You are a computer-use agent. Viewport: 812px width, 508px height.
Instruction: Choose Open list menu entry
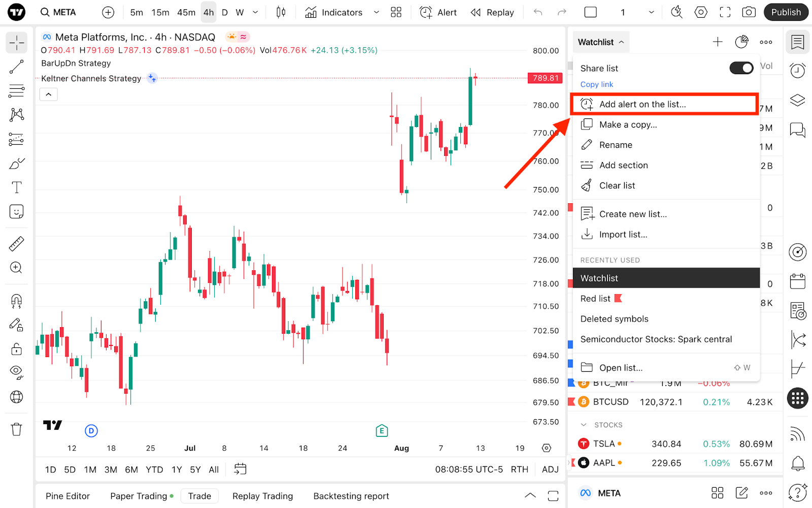(x=666, y=367)
